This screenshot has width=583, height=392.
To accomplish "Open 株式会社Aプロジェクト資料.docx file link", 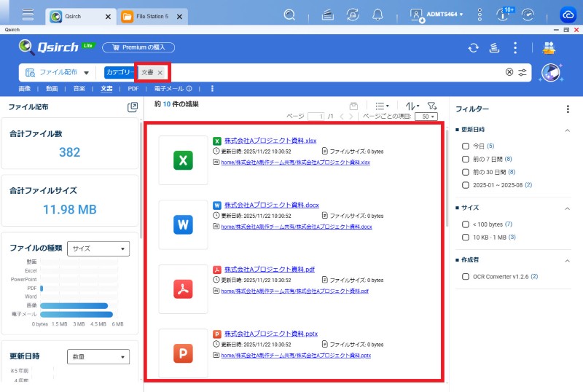I will pyautogui.click(x=271, y=205).
